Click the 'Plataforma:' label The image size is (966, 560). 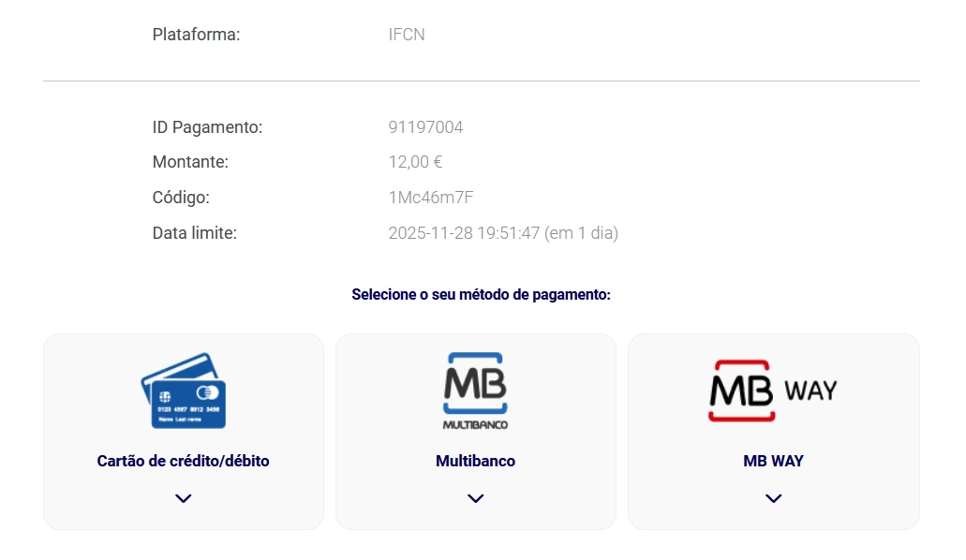(196, 35)
